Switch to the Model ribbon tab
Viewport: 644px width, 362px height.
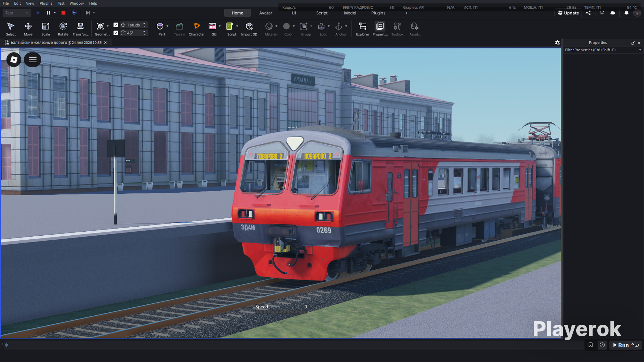pos(350,13)
